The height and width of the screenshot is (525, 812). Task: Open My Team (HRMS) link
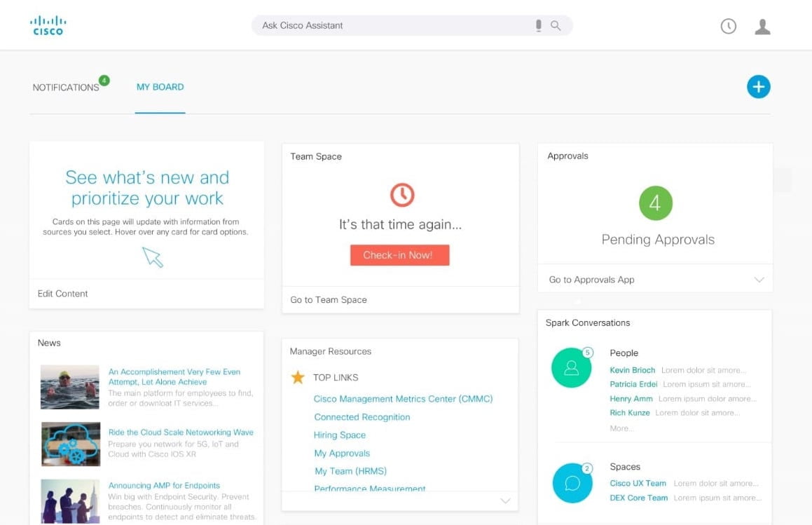[350, 471]
